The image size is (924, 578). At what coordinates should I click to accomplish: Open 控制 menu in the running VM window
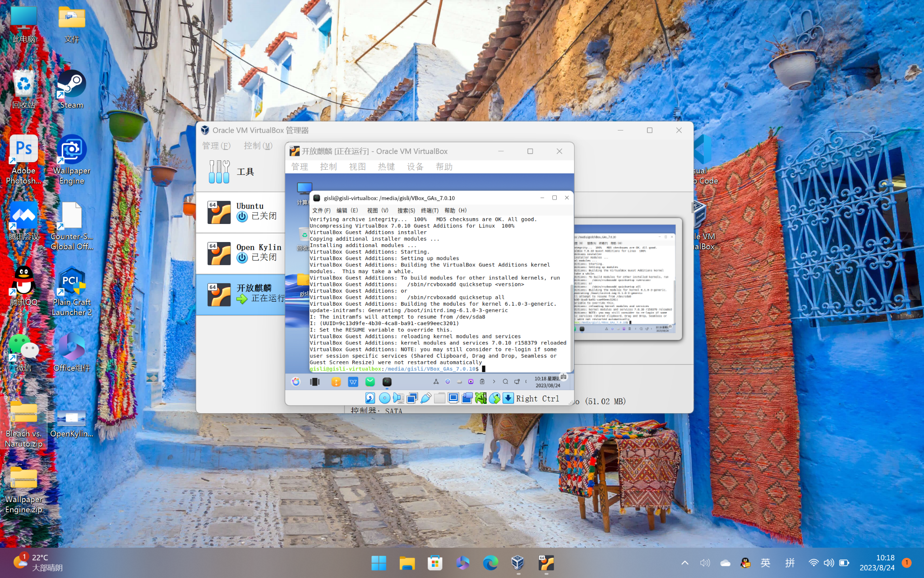coord(328,167)
